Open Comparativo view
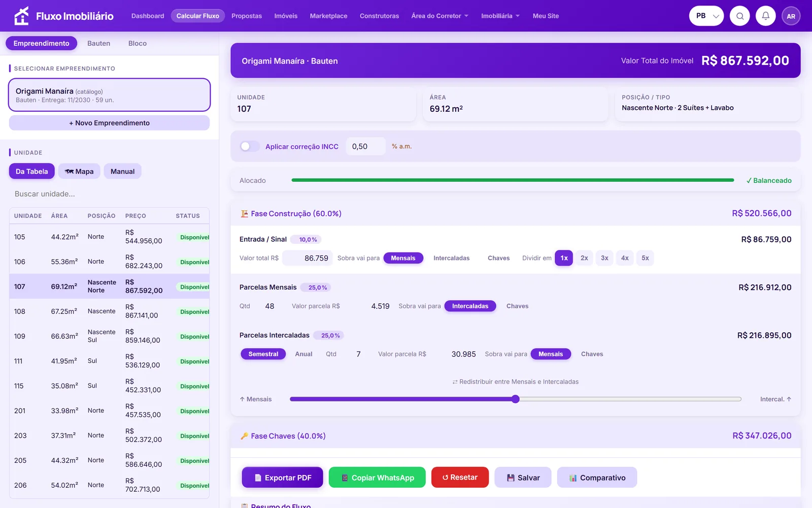This screenshot has height=508, width=812. click(597, 478)
